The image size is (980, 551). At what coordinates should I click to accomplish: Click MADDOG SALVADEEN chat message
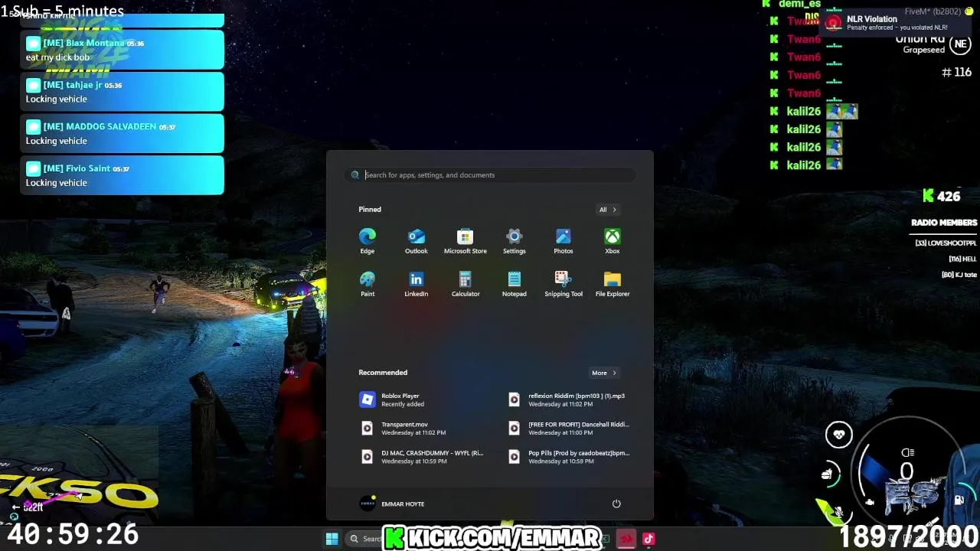pos(122,133)
